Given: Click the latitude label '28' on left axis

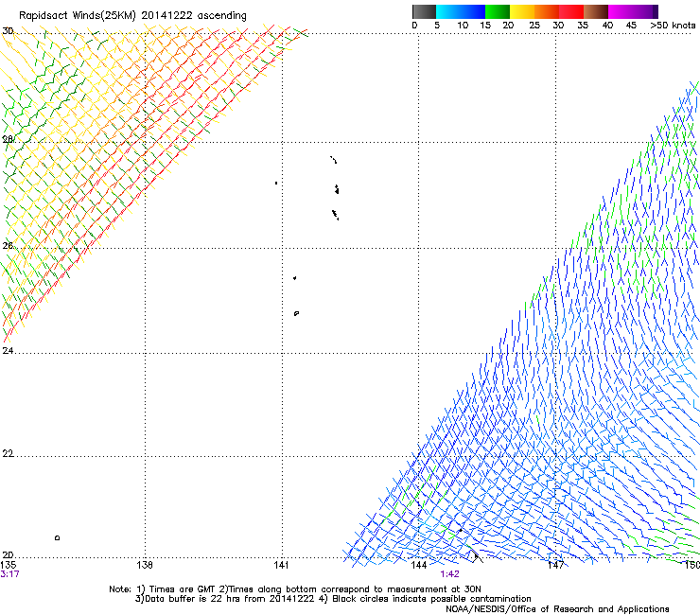Looking at the screenshot, I should pos(8,139).
